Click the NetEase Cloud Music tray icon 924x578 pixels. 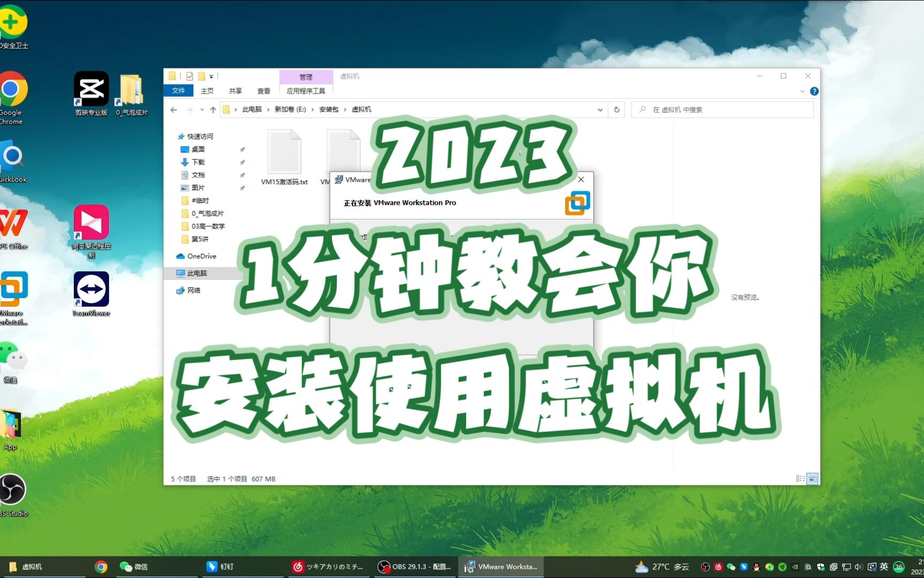pos(718,567)
